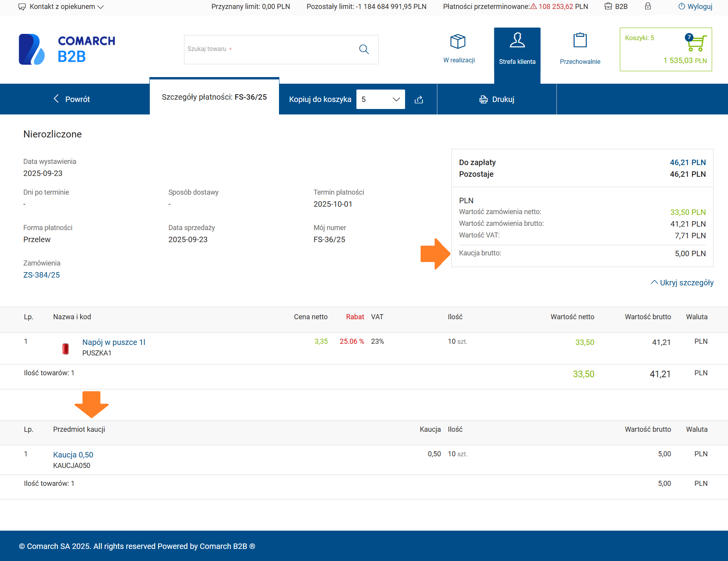Screen dimensions: 728x561
Task: Click the overdue payments warning icon
Action: pyautogui.click(x=533, y=7)
